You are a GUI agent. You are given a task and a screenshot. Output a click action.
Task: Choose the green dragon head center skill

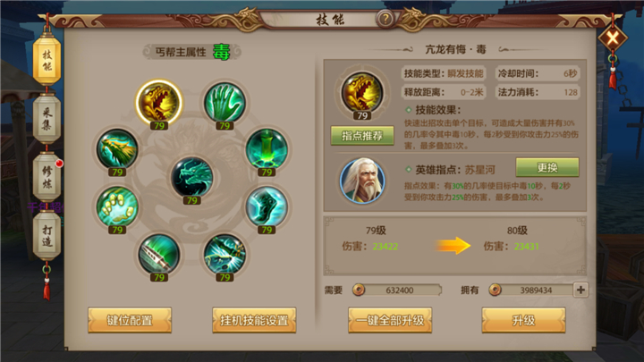point(191,177)
